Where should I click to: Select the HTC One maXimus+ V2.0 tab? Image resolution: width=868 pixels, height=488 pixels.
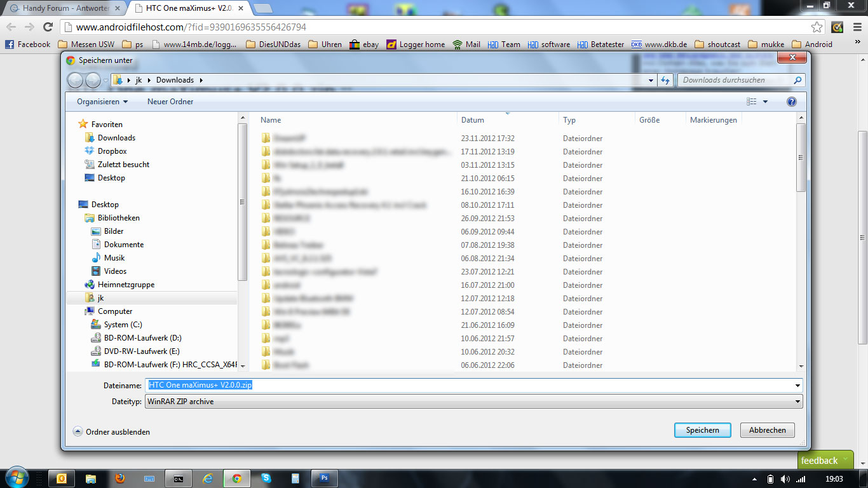click(189, 8)
